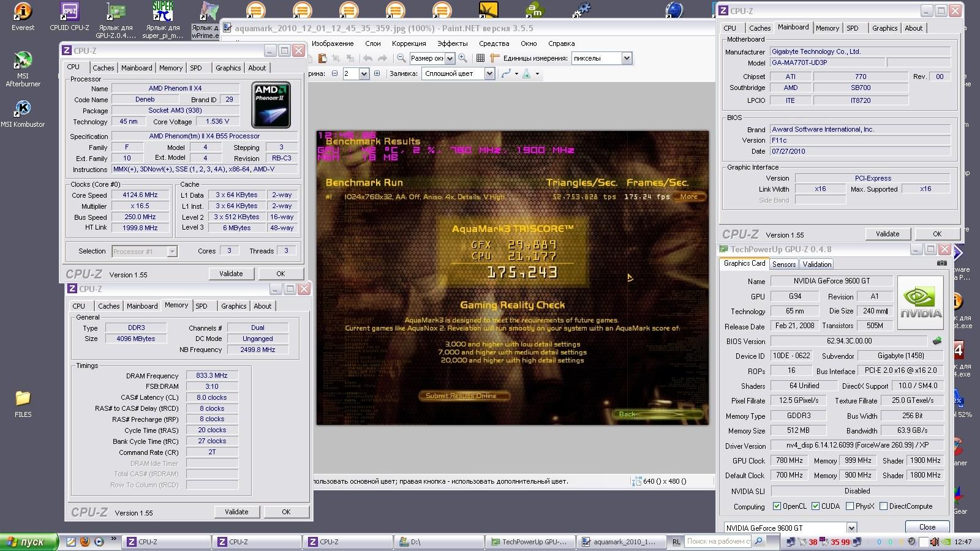
Task: Open the Средства menu in Paint.NET
Action: [x=494, y=43]
